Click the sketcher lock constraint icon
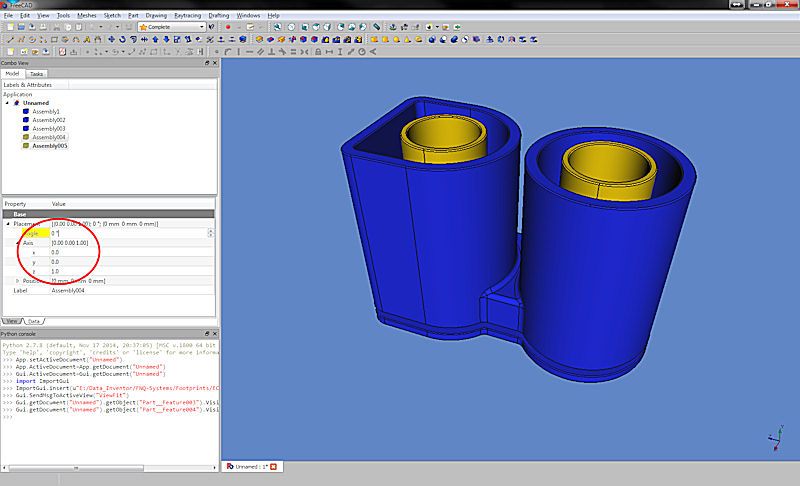 pos(318,52)
